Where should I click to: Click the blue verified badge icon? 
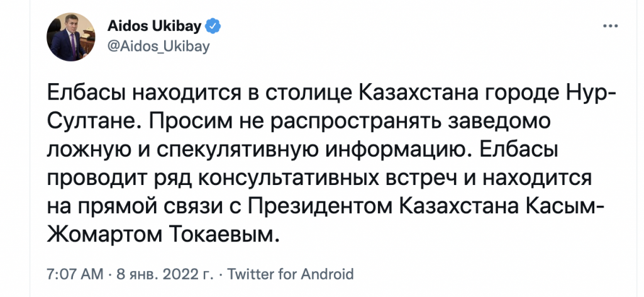[214, 26]
